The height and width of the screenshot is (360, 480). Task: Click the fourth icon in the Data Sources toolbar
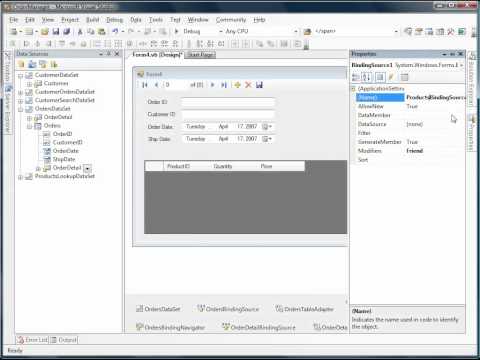(54, 64)
